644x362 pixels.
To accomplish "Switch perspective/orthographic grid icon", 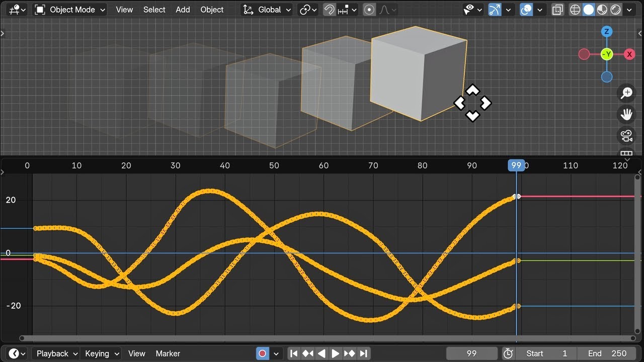I will [626, 153].
